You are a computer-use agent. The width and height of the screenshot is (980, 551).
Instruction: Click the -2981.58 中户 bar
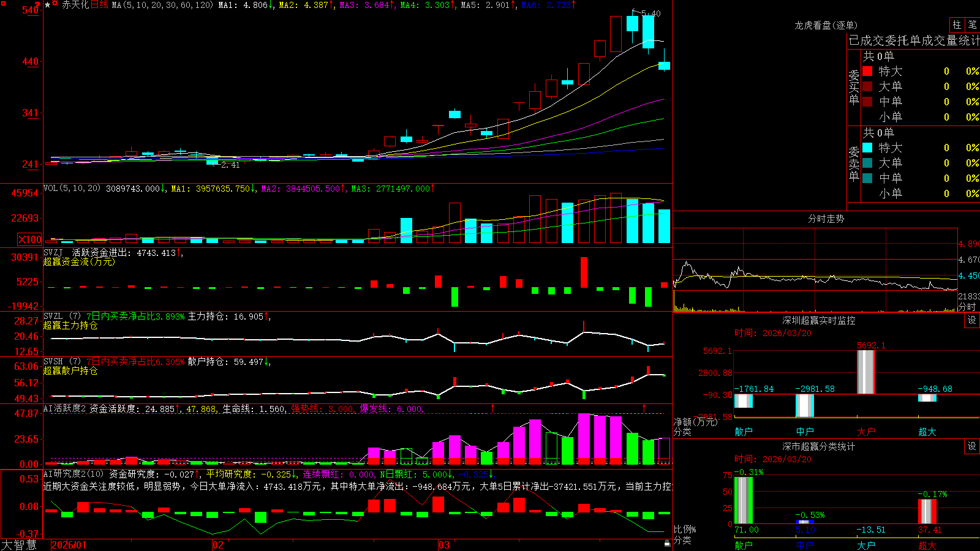tap(805, 405)
